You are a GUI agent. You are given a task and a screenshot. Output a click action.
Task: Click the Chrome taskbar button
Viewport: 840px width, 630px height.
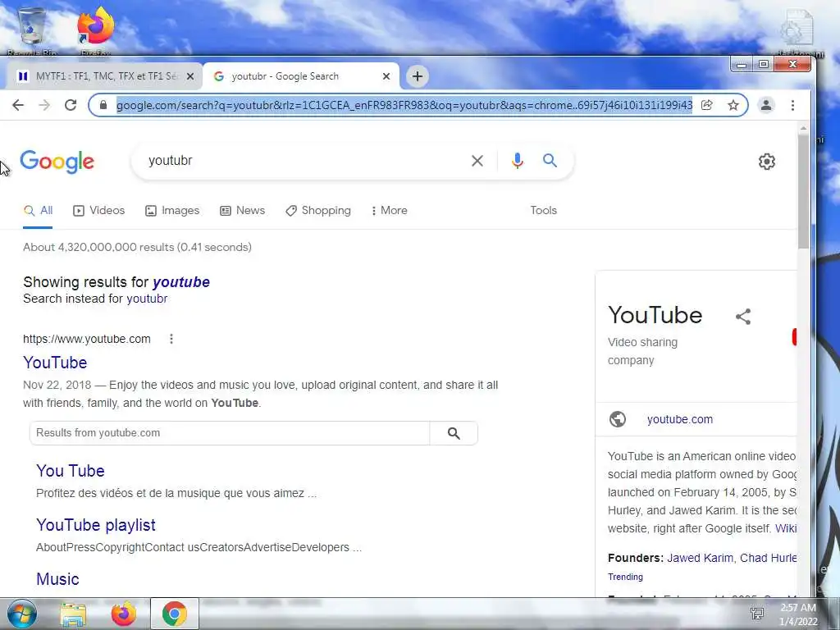click(175, 614)
